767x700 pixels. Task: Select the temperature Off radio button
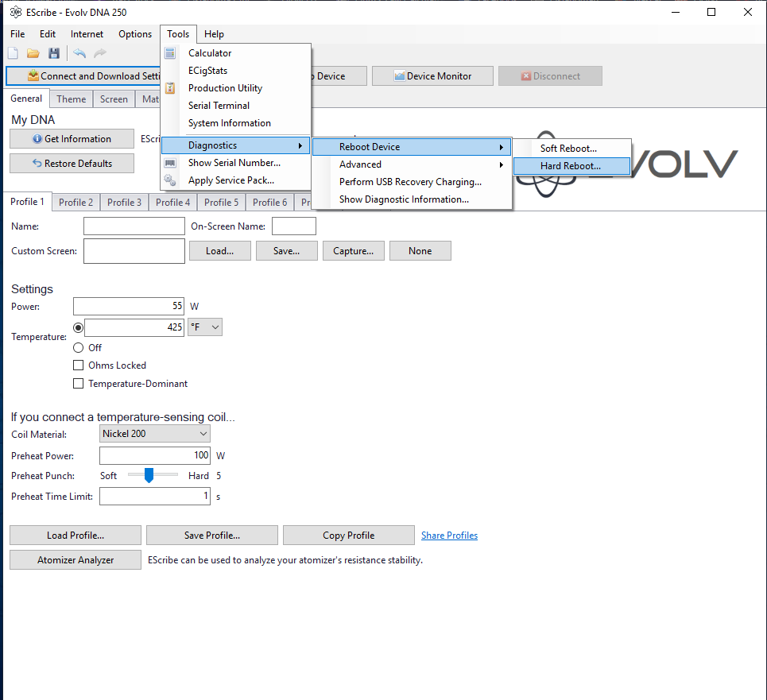(x=78, y=347)
